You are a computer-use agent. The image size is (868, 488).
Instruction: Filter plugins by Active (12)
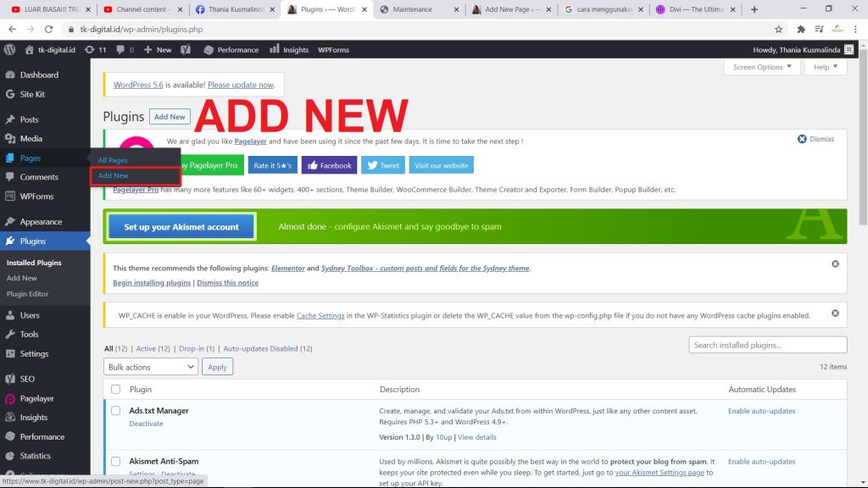(x=153, y=348)
